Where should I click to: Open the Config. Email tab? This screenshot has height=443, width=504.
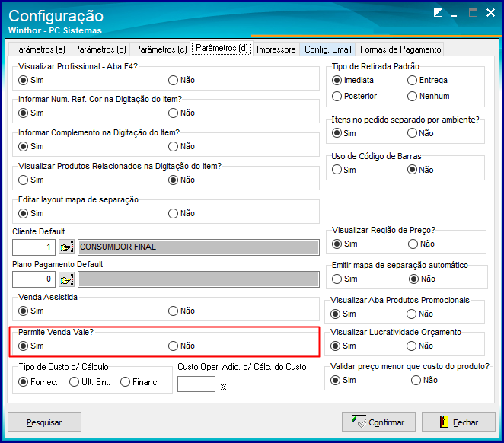tap(328, 49)
